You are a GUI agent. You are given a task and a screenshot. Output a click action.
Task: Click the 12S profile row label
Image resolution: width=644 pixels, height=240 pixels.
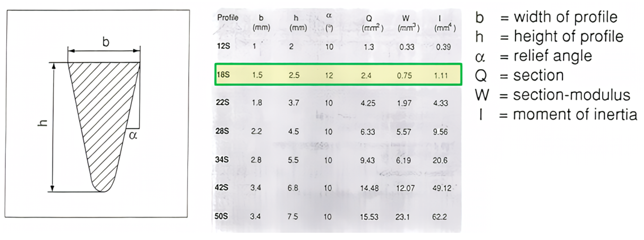pos(223,46)
